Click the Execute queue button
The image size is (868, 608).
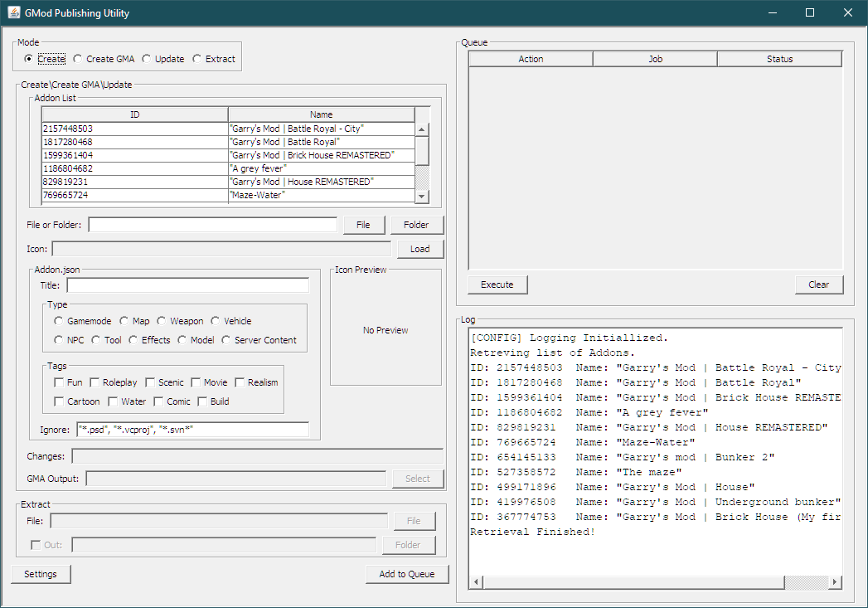tap(497, 285)
